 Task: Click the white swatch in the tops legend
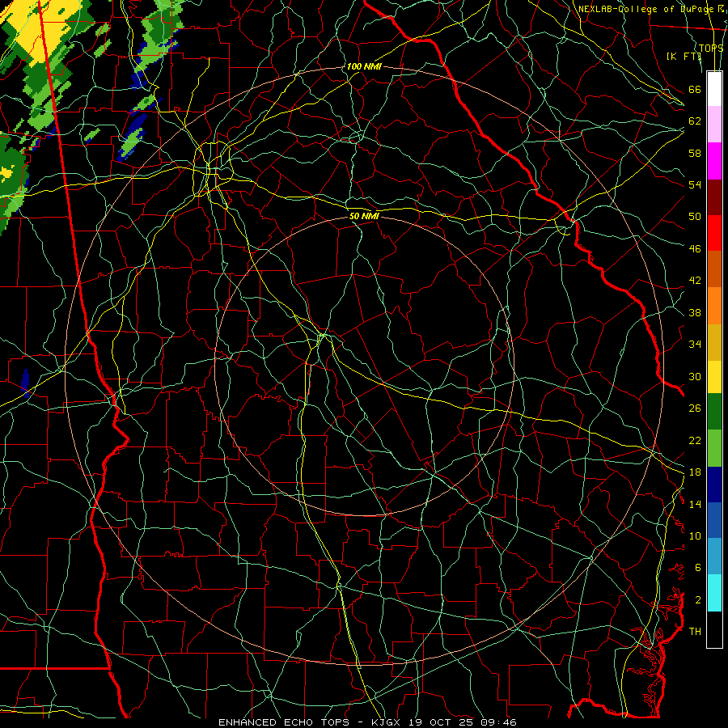pyautogui.click(x=714, y=89)
